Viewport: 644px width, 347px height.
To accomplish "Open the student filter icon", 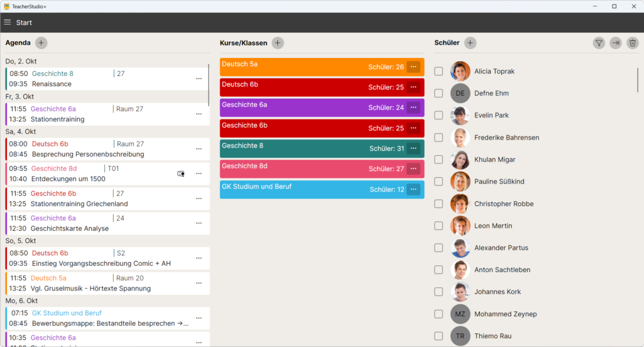I will pos(599,43).
